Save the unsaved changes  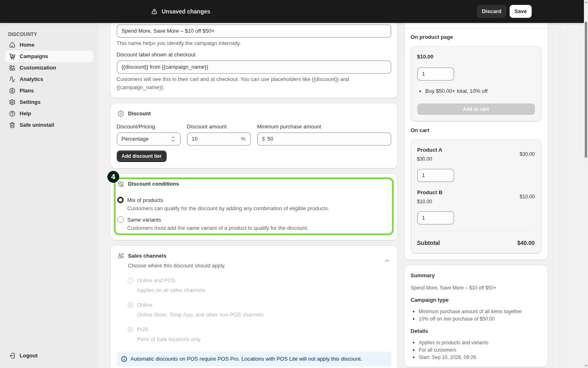[x=521, y=11]
